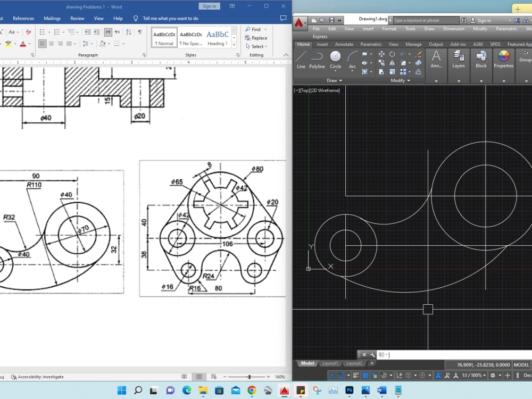This screenshot has height=399, width=532.
Task: Click the Stretch tool in Modify panel
Action: (381, 72)
